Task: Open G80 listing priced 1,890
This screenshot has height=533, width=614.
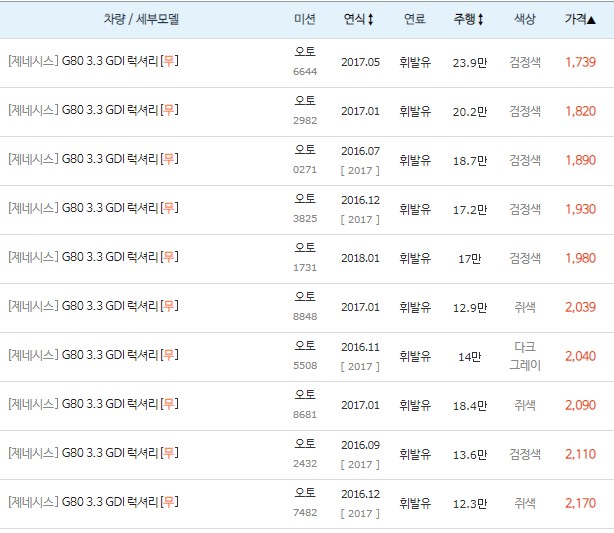Action: click(x=93, y=159)
